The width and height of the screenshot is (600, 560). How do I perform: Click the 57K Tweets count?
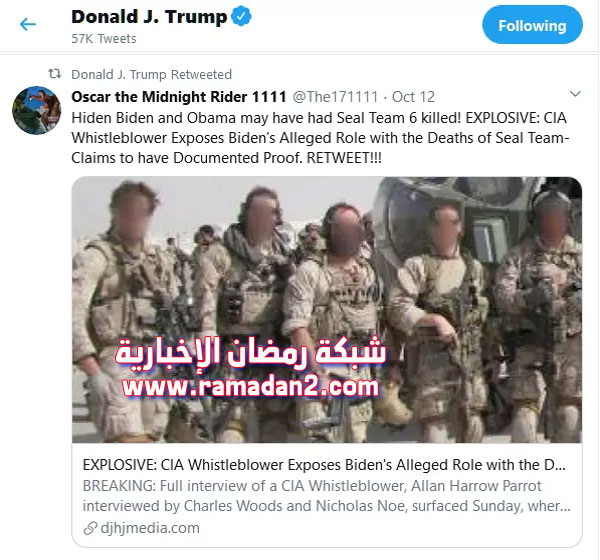(x=104, y=39)
